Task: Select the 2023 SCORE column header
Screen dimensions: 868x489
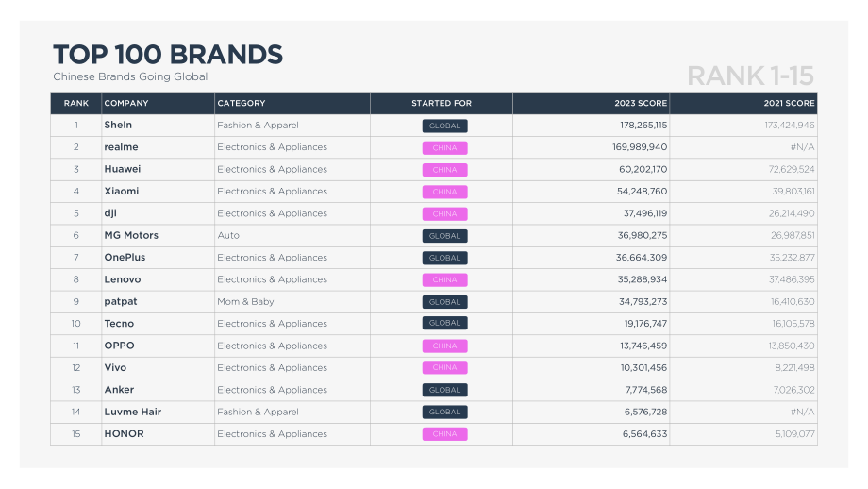Action: [x=641, y=103]
